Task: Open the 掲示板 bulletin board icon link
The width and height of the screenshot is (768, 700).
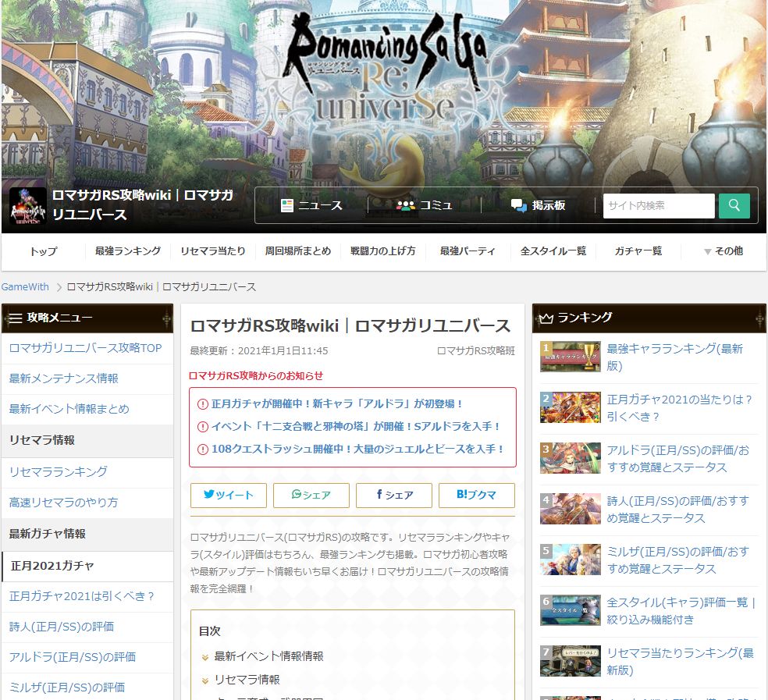Action: pyautogui.click(x=538, y=205)
